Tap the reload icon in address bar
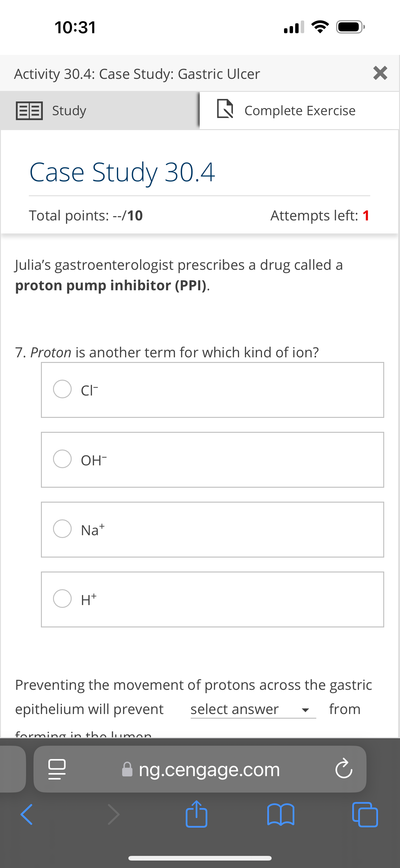The width and height of the screenshot is (400, 868). [343, 769]
